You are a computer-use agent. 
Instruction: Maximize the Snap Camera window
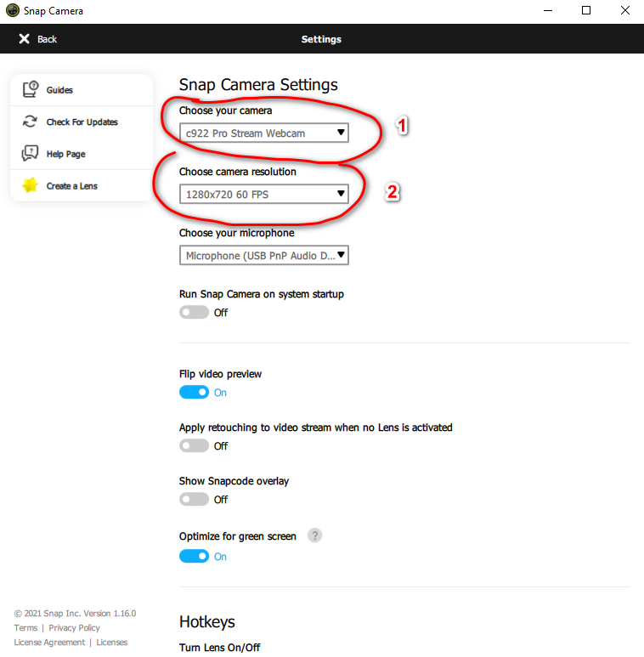[x=586, y=10]
